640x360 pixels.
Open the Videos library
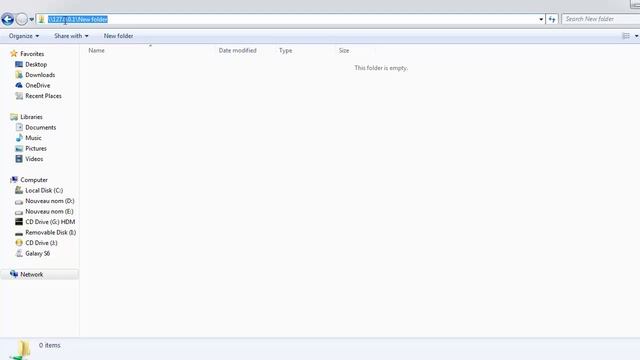click(34, 159)
